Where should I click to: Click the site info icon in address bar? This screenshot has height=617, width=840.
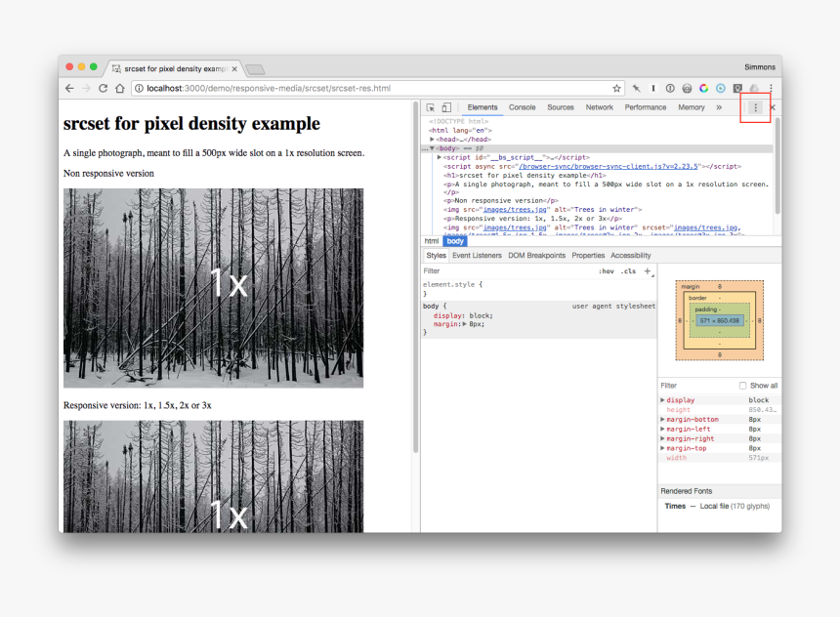pos(139,89)
